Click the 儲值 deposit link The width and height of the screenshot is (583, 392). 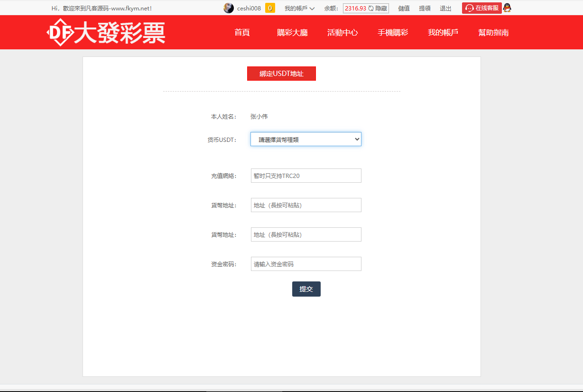point(404,8)
